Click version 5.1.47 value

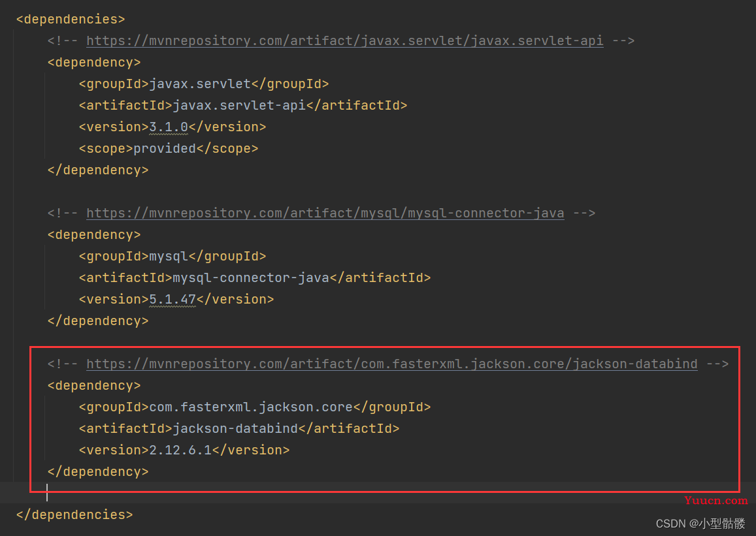point(172,300)
